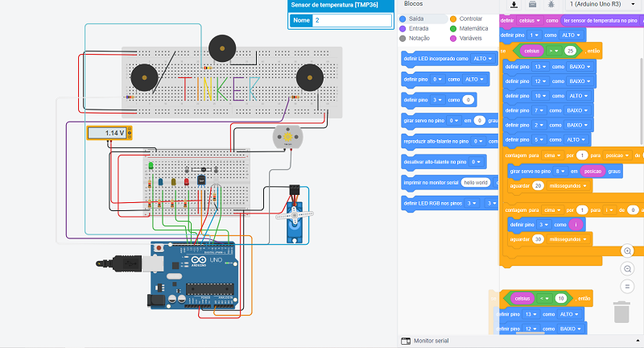Click the value 25 in celsius comparison
Screen dimensions: 644x348
[570, 52]
